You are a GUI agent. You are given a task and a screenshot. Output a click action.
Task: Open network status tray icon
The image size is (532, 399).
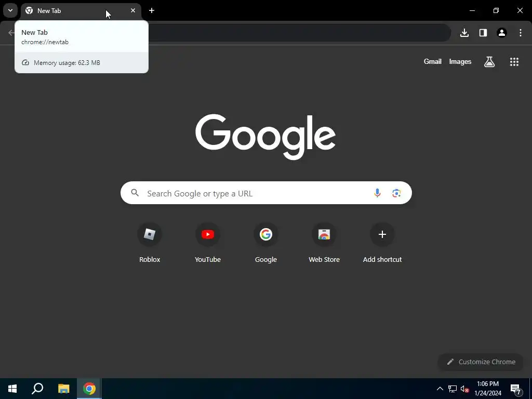(x=453, y=389)
